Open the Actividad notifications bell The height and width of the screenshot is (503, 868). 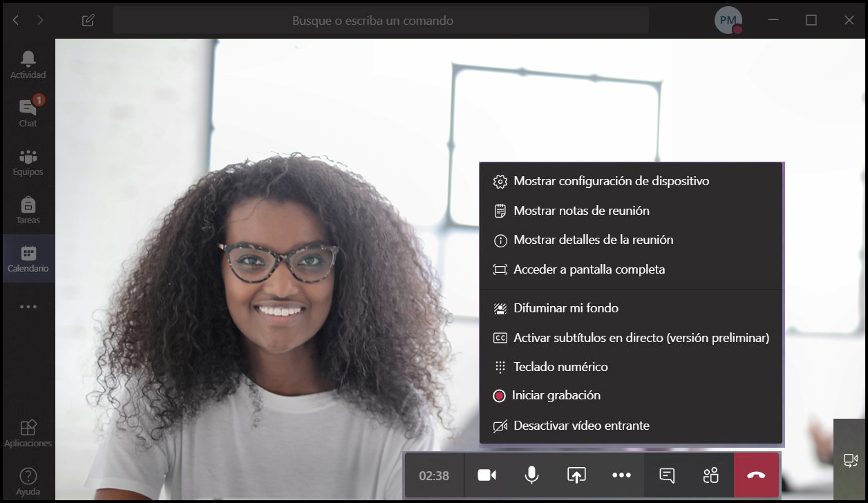click(x=28, y=64)
